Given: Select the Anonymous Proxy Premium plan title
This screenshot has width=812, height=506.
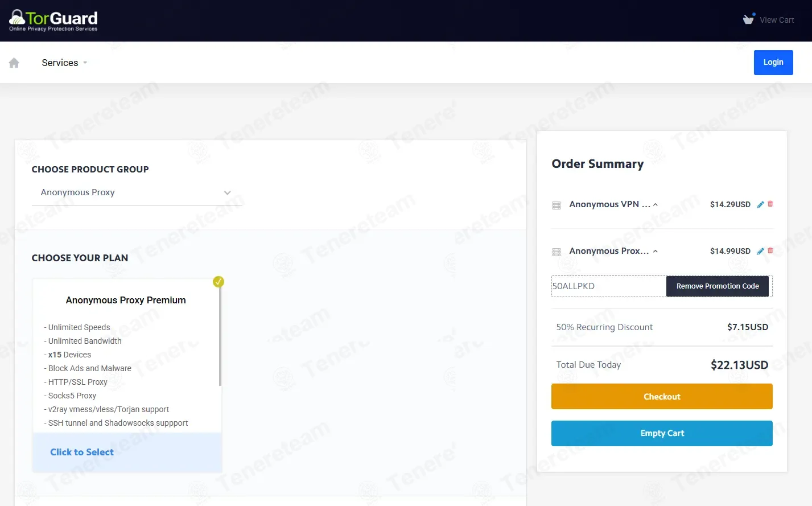Looking at the screenshot, I should click(126, 300).
